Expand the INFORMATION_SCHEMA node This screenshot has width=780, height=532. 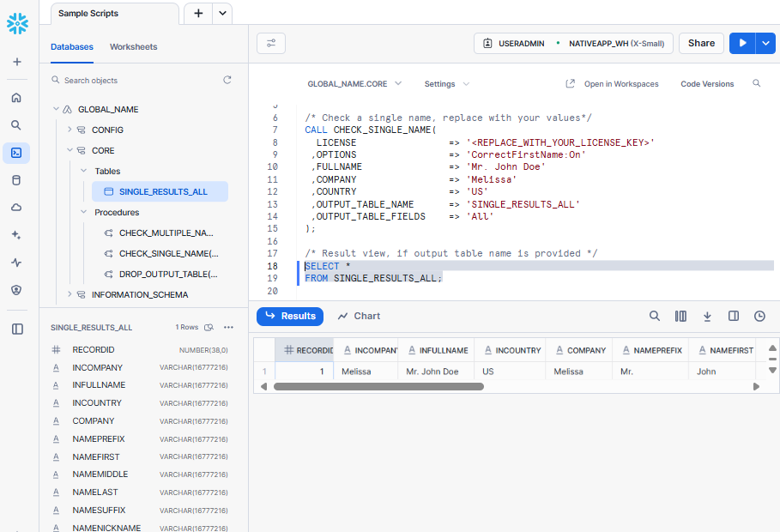coord(70,294)
